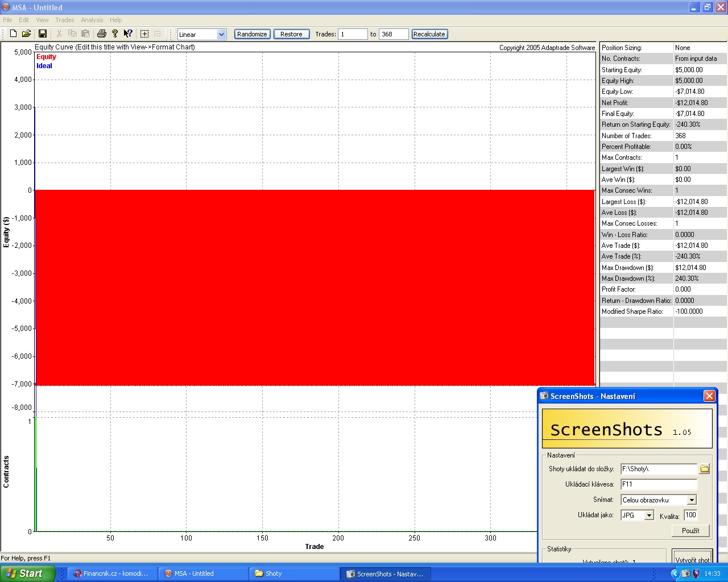
Task: Click the Trades starting number field
Action: [x=353, y=34]
